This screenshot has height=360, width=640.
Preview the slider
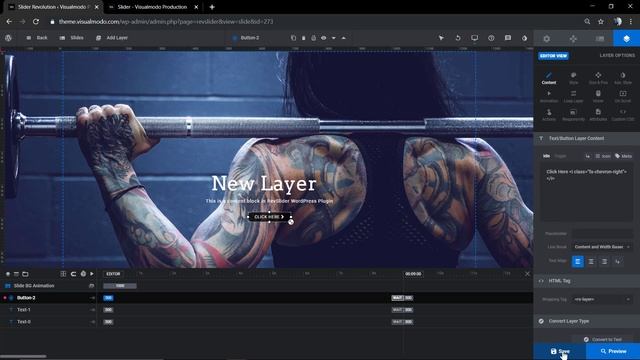click(613, 351)
